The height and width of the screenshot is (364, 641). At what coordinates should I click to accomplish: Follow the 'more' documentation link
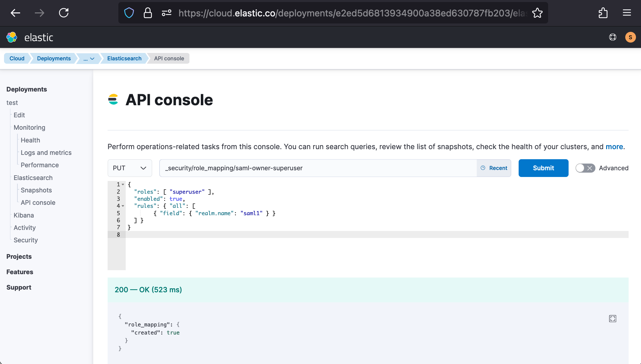pos(614,146)
